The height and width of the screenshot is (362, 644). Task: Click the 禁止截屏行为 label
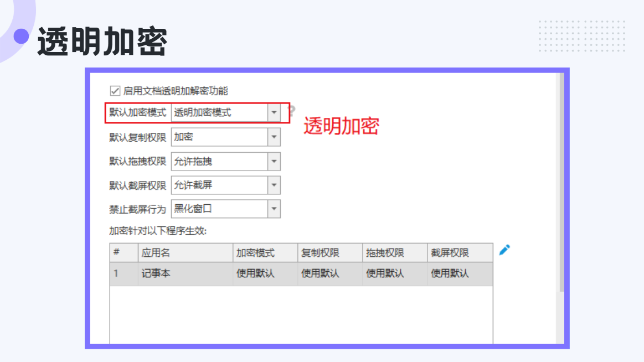(137, 209)
